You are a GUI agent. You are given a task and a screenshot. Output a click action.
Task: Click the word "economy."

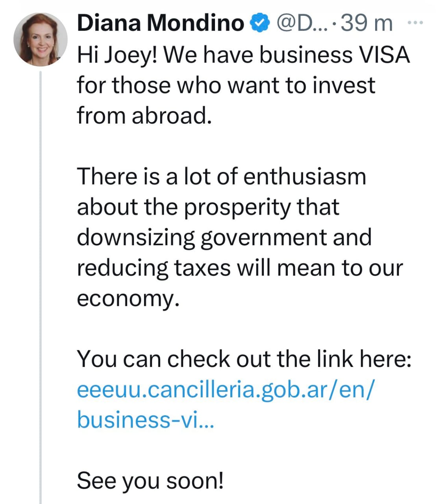(x=128, y=298)
